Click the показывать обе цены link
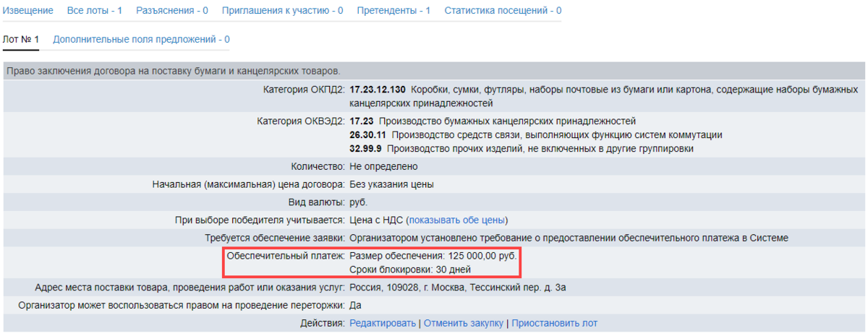Viewport: 868px width, 336px height. coord(458,220)
